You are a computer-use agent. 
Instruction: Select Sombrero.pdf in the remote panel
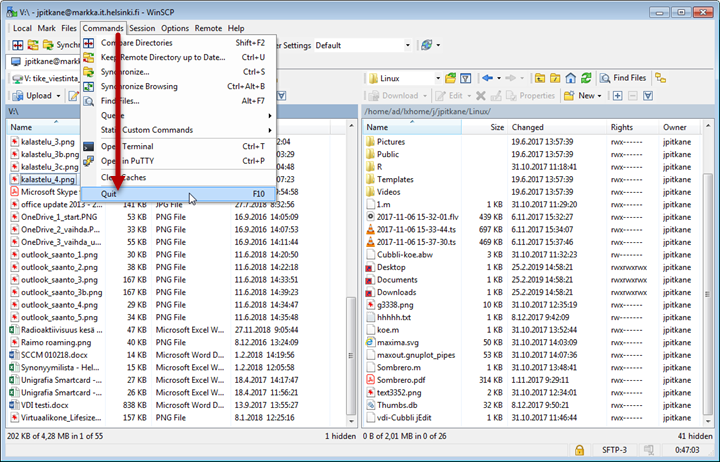[x=401, y=380]
